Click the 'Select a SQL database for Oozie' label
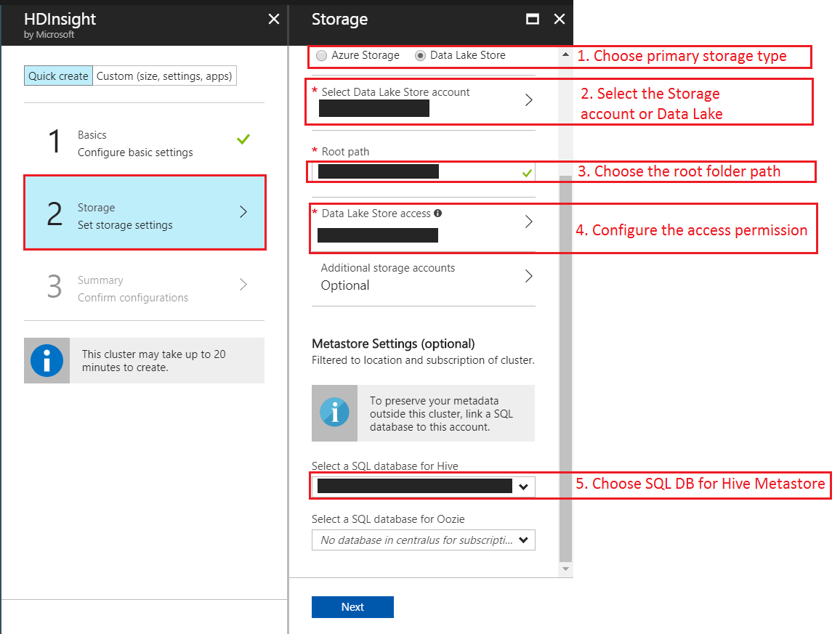Image resolution: width=840 pixels, height=634 pixels. [x=388, y=519]
